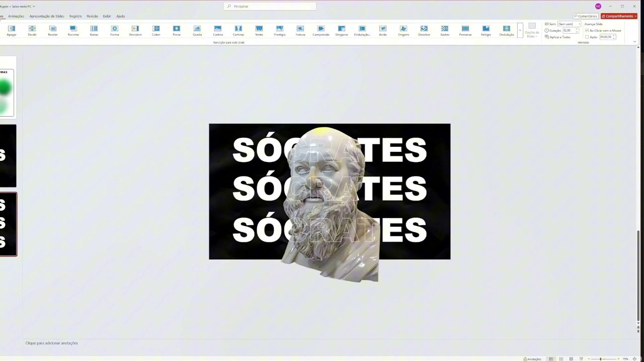Click the Anotações button in status bar
Viewport: 644px width, 362px height.
[532, 359]
